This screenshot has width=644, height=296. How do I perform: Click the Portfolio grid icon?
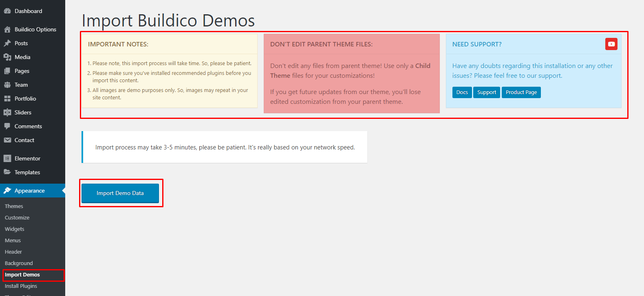click(x=7, y=99)
